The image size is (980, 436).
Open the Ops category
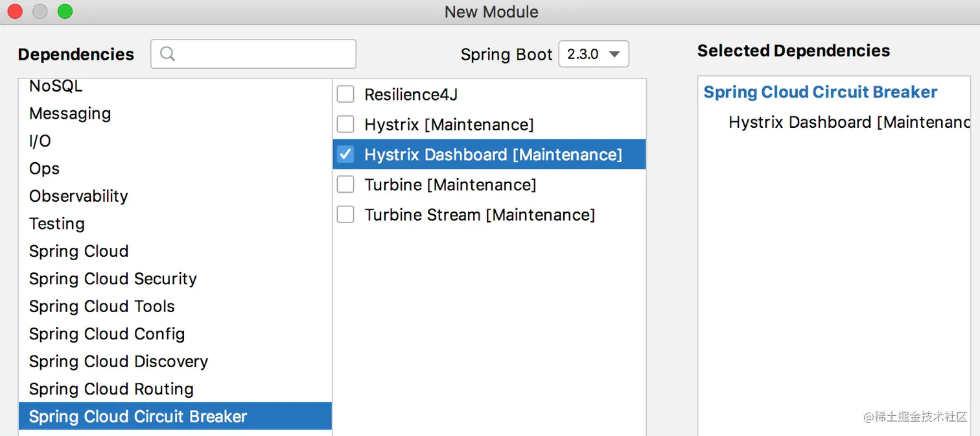point(44,169)
